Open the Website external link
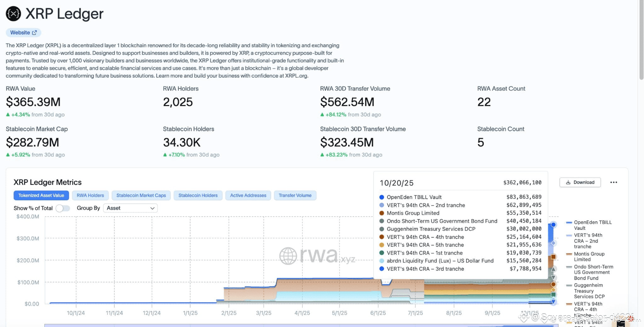Screen dimensions: 644x327 [x=23, y=33]
